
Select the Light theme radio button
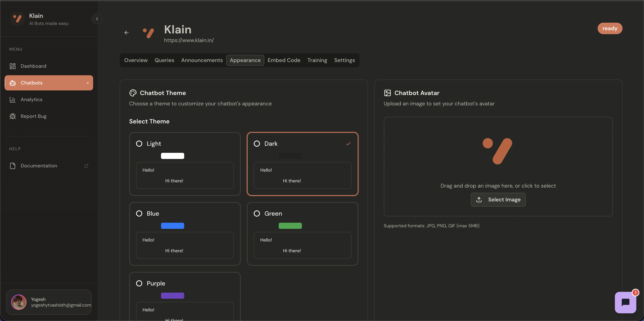coord(139,143)
